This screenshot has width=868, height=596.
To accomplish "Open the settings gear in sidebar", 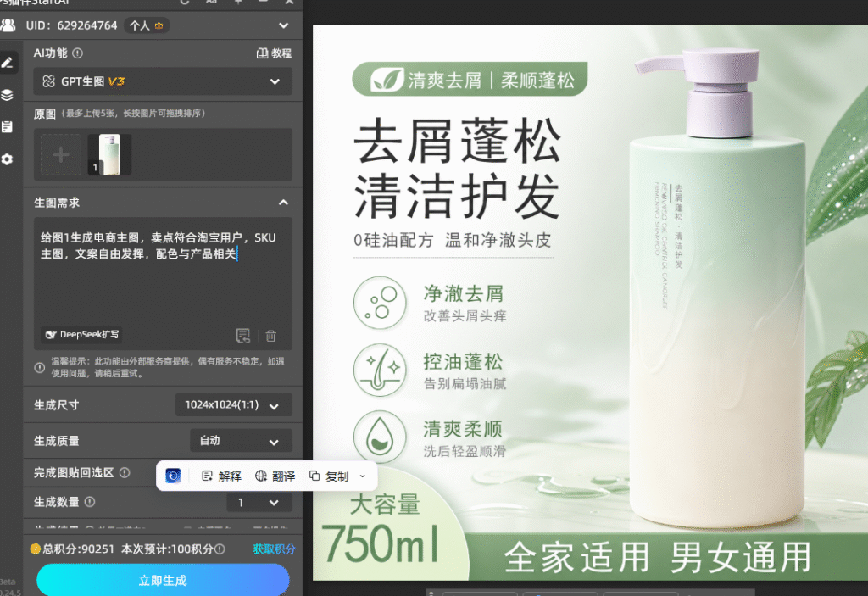I will [7, 159].
